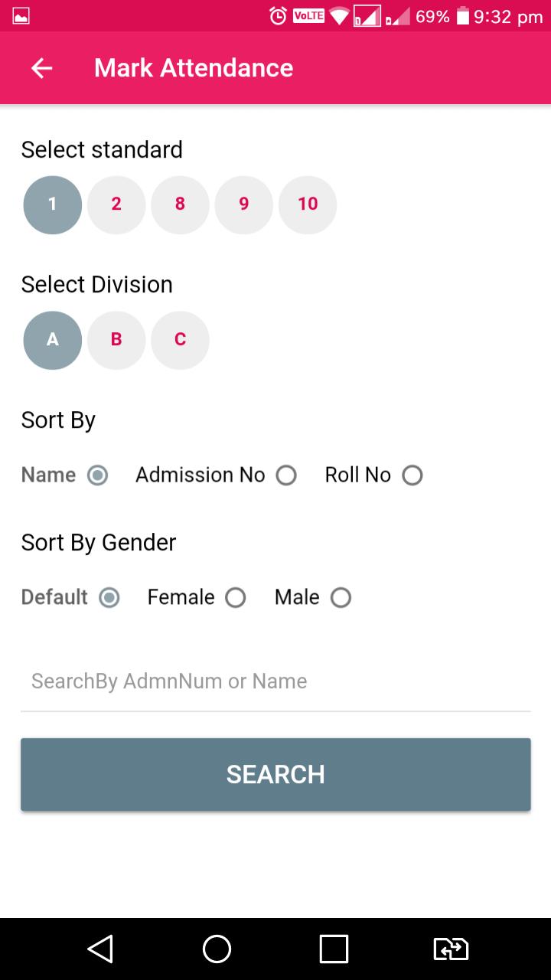
Task: Tap the Android back navigation triangle
Action: (x=100, y=949)
